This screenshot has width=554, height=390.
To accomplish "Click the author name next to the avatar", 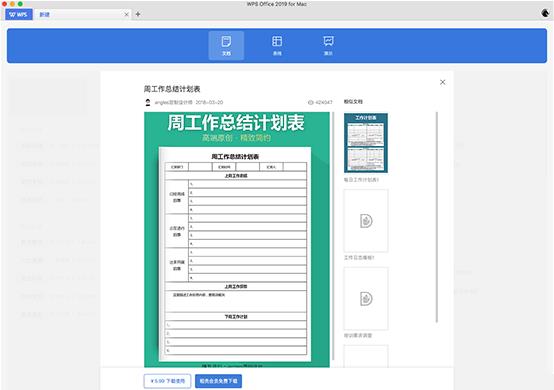I will tap(173, 102).
